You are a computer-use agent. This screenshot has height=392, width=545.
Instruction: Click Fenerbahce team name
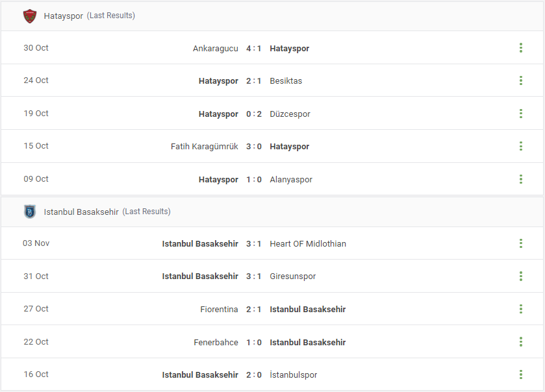[216, 342]
